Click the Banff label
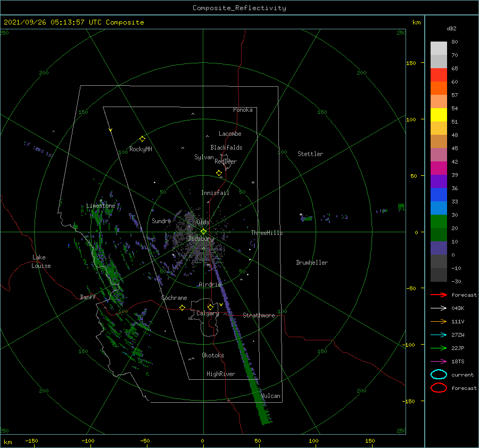The width and height of the screenshot is (479, 448). tap(88, 297)
